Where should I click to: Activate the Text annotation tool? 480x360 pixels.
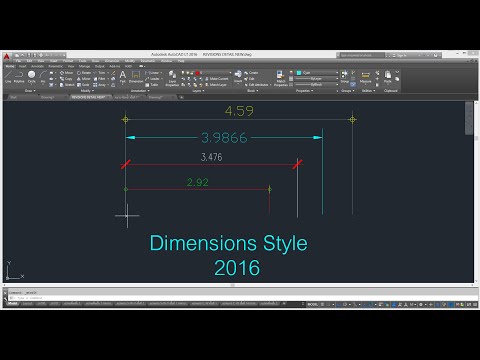(123, 77)
